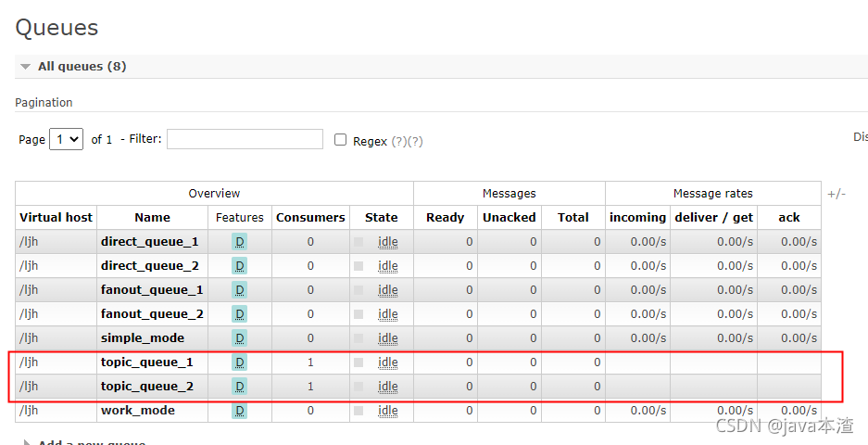The height and width of the screenshot is (445, 868).
Task: Click the D durable badge for fanout_queue_2
Action: (239, 314)
